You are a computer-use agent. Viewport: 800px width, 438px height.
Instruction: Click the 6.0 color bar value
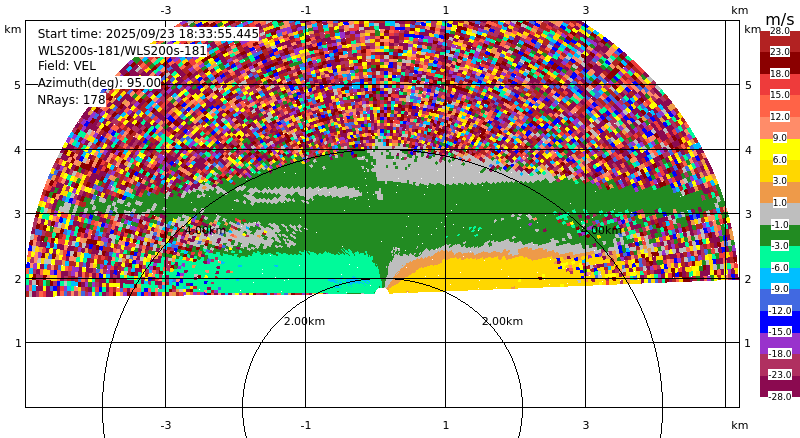coord(780,160)
